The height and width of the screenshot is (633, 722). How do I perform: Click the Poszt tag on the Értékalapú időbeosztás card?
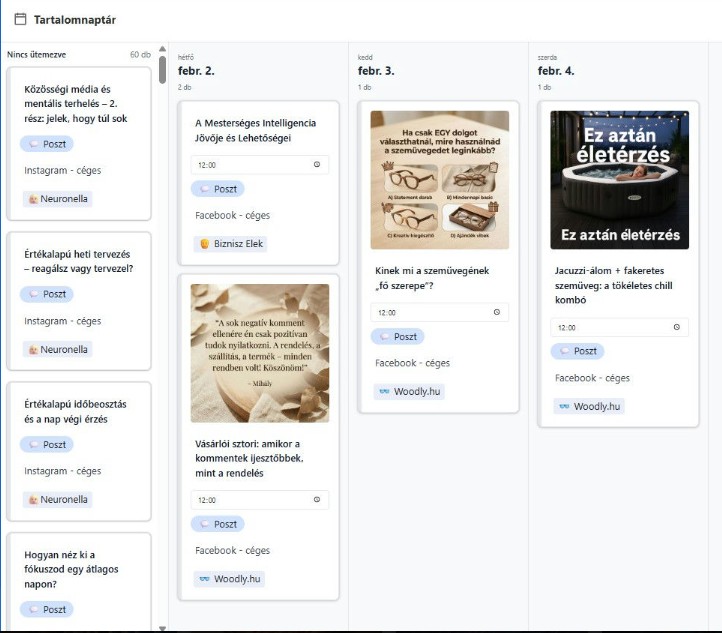pos(47,444)
